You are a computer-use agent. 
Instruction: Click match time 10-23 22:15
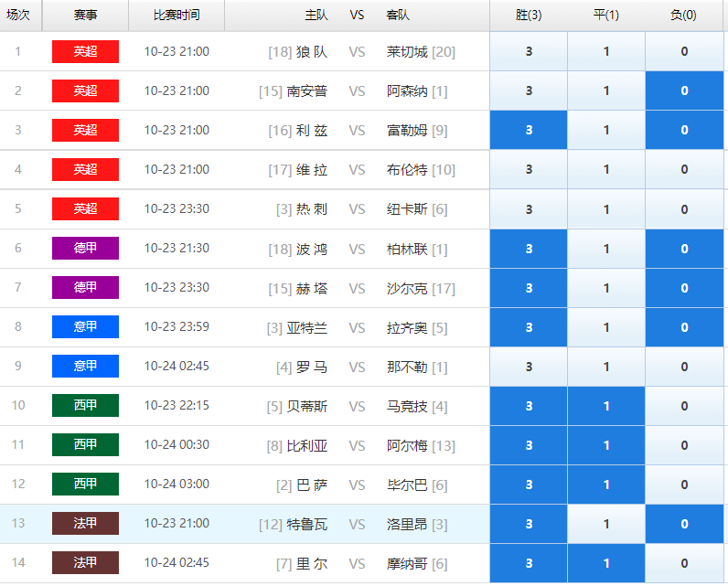[177, 406]
